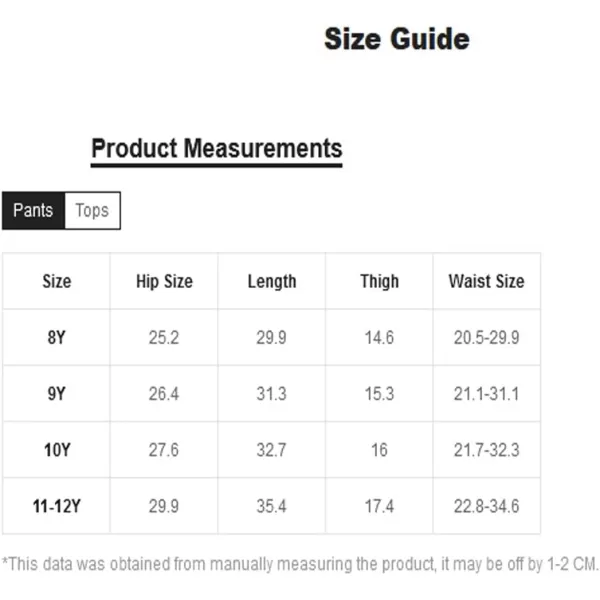600x600 pixels.
Task: Click the 11-12Y size row label
Action: 57,506
